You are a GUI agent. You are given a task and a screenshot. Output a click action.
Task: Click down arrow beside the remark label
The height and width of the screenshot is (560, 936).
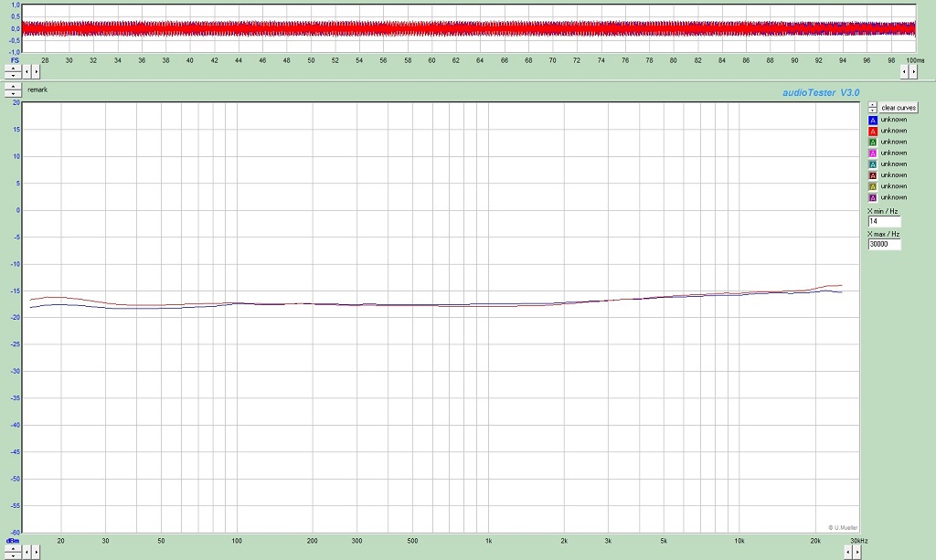pyautogui.click(x=13, y=92)
